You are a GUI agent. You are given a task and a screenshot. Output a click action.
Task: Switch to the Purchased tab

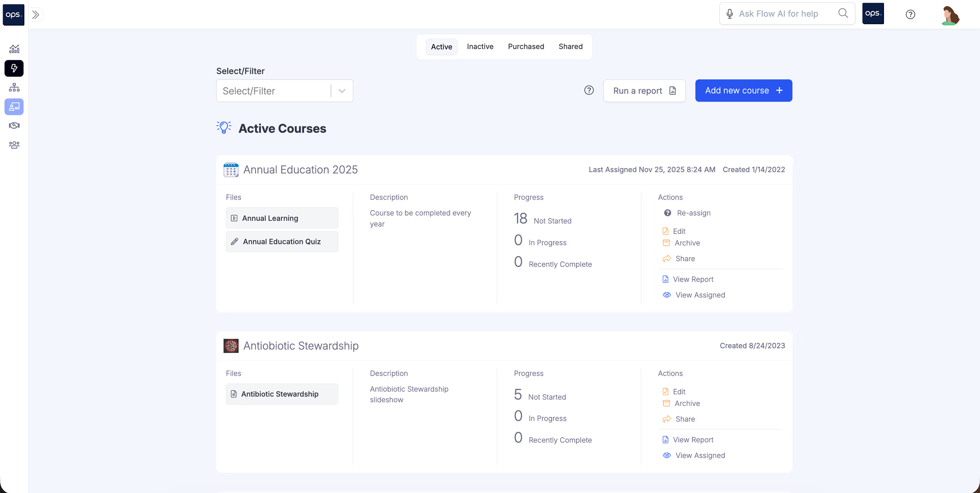coord(526,46)
